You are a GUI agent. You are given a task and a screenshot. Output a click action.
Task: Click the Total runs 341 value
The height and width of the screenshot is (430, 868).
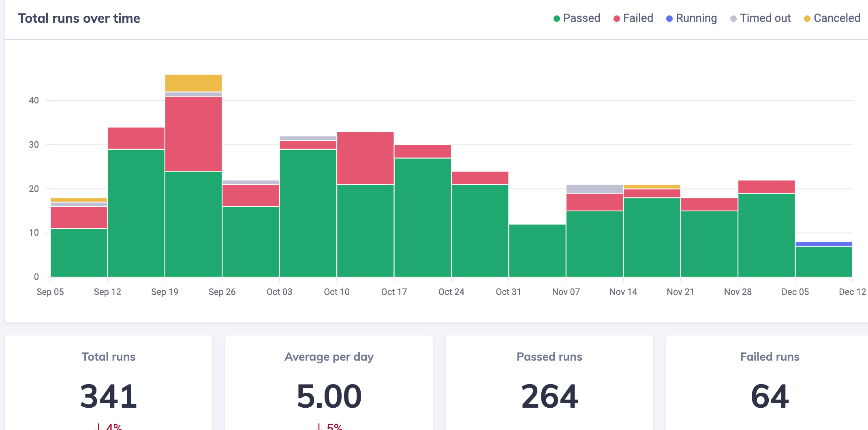coord(109,396)
